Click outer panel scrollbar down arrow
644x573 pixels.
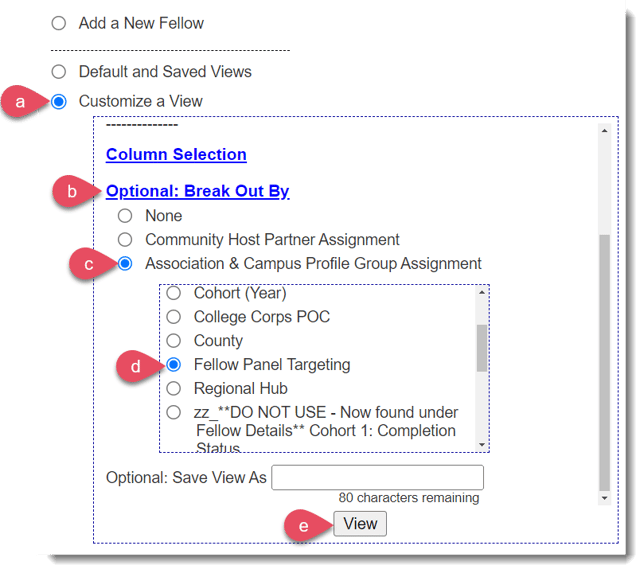[x=603, y=497]
